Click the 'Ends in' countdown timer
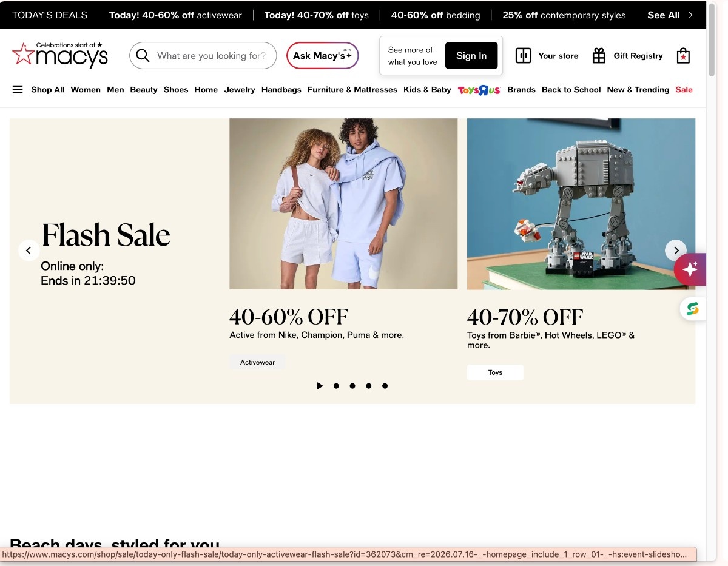 click(x=88, y=280)
